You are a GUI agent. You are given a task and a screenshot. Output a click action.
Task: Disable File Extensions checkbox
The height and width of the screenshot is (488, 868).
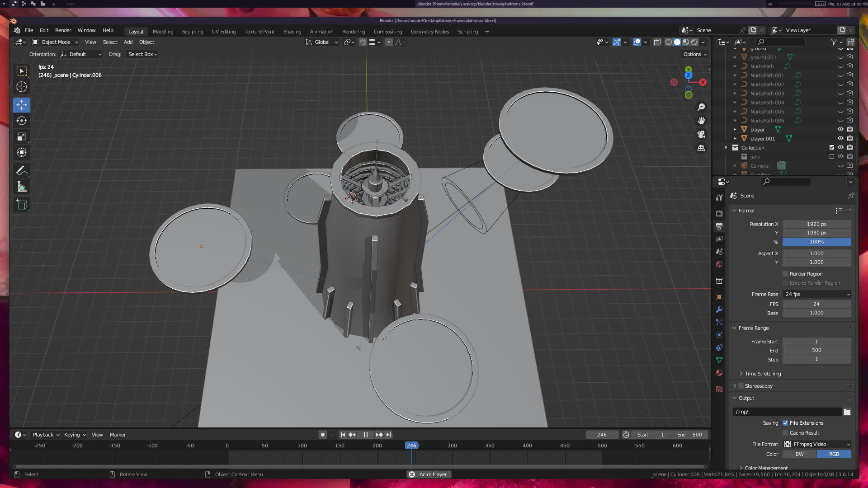pos(786,423)
